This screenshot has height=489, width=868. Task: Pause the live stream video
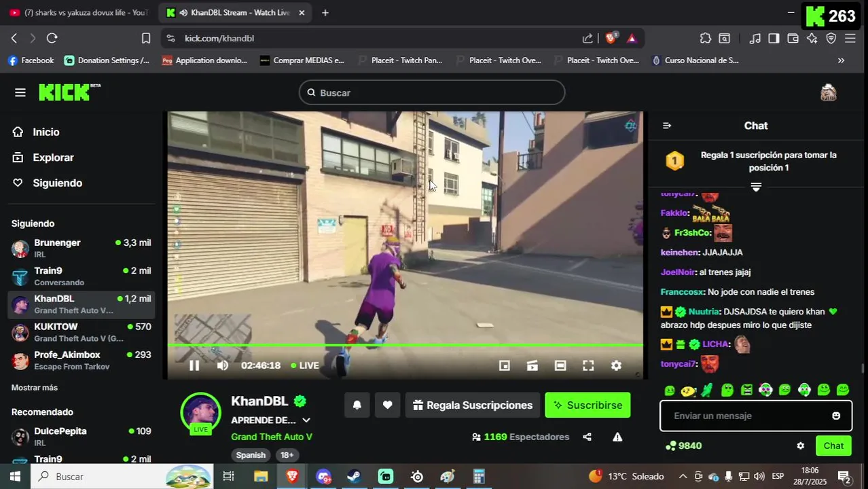194,365
